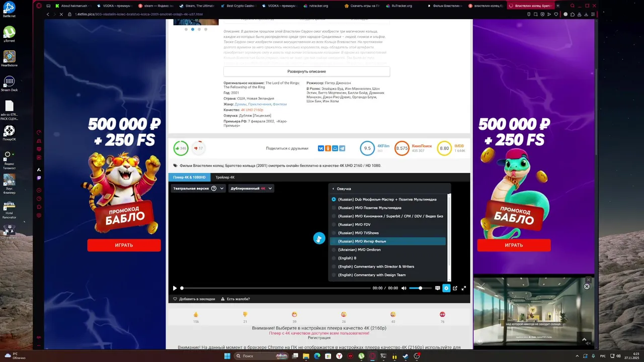Select (Russian) MVO Киномания / Superbit track

tap(388, 216)
